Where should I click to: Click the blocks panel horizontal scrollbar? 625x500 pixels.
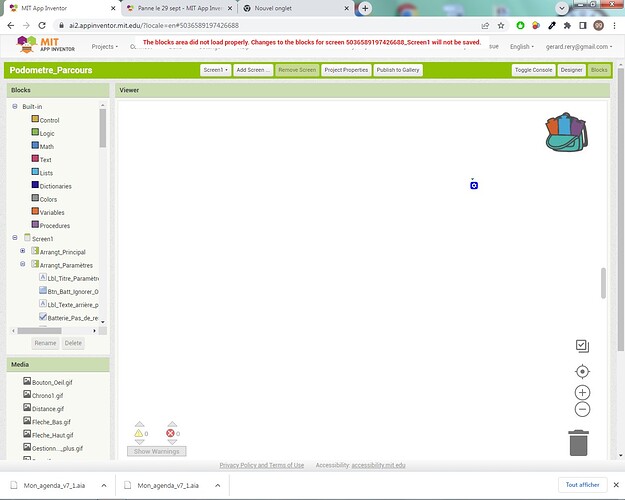pos(39,331)
